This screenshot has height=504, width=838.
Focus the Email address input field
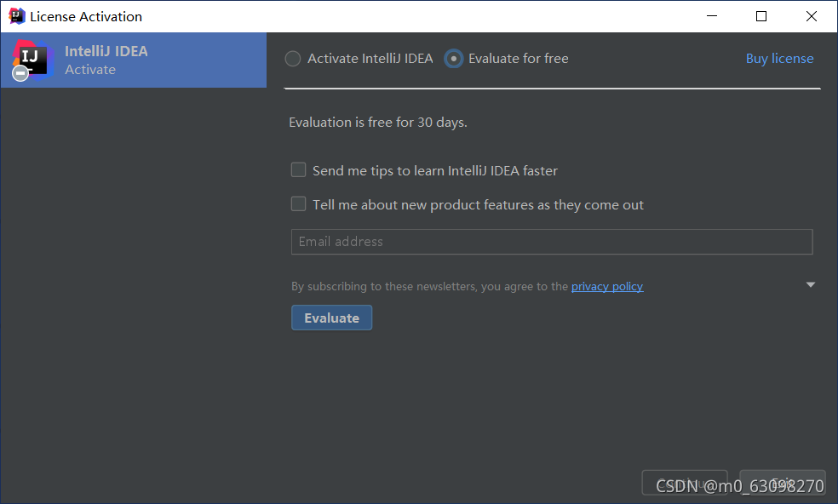coord(552,242)
